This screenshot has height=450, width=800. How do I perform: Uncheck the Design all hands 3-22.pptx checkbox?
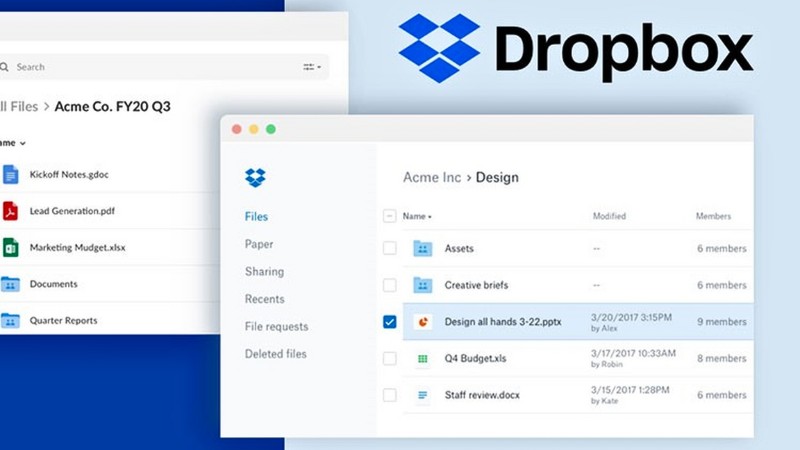pos(389,322)
